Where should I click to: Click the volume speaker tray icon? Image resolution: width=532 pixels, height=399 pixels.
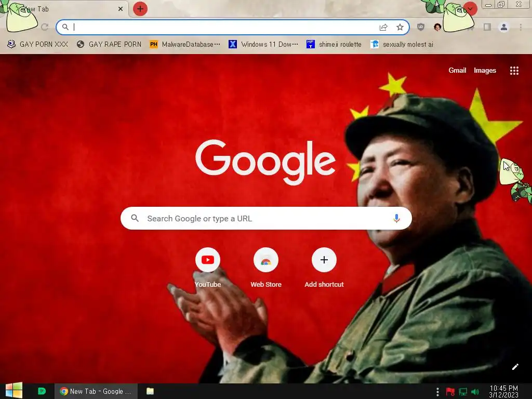point(475,392)
